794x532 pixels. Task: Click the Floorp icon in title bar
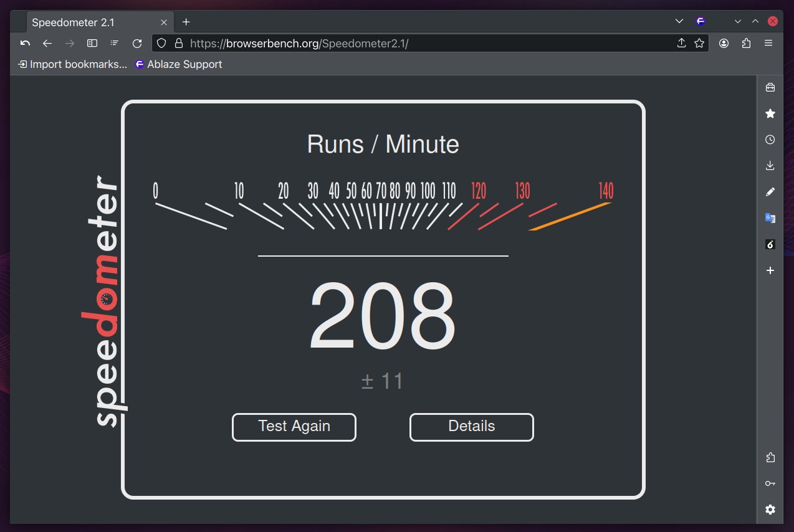[701, 21]
